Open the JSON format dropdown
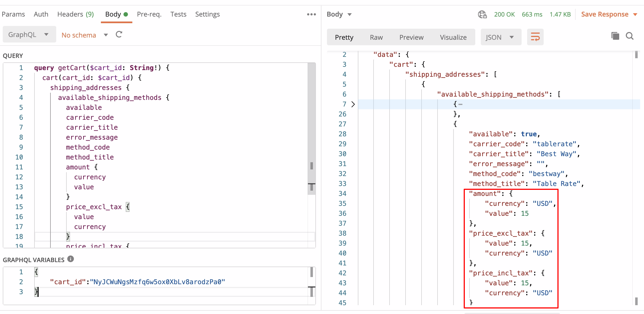Image resolution: width=644 pixels, height=314 pixels. tap(500, 37)
